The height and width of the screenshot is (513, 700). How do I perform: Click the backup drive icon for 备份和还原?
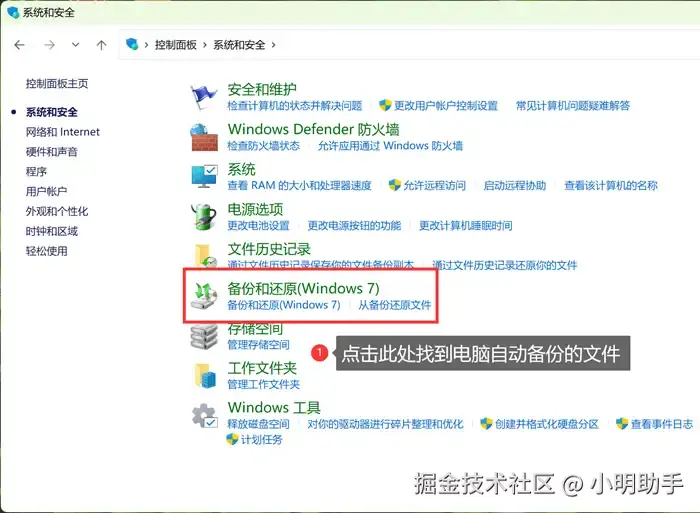[204, 296]
